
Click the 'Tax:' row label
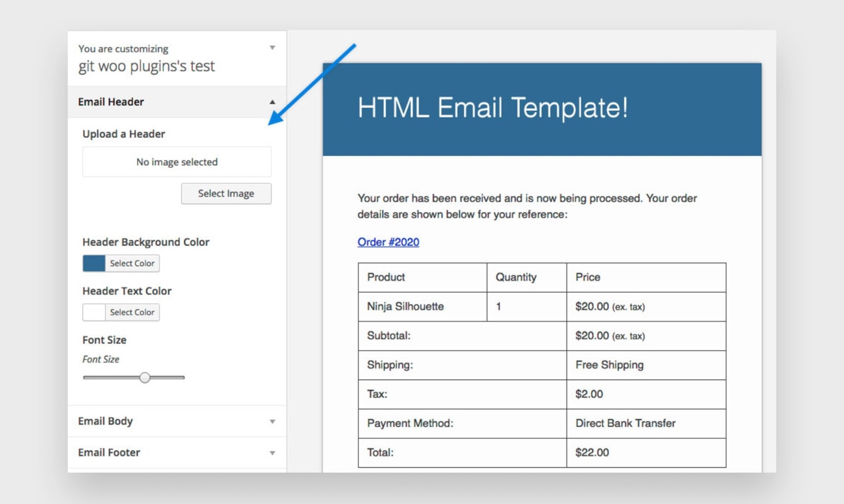[x=377, y=395]
